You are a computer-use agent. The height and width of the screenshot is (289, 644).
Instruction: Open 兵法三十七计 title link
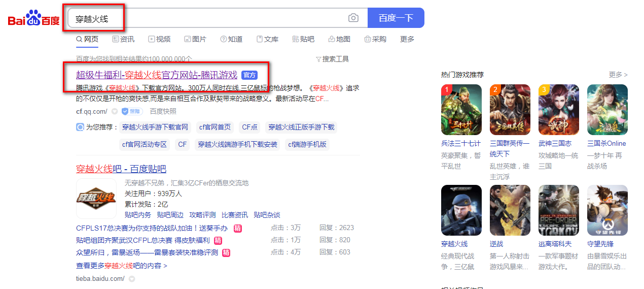pyautogui.click(x=461, y=143)
